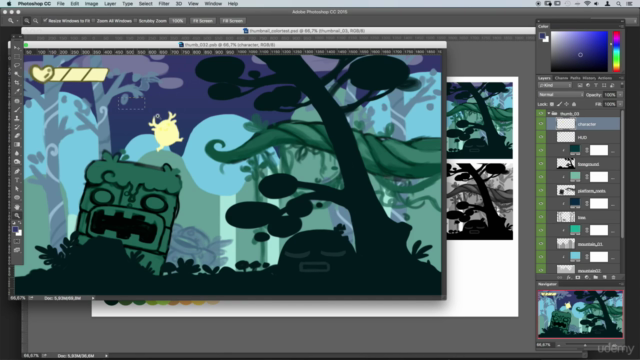The height and width of the screenshot is (360, 640).
Task: Hide the tree layer
Action: pyautogui.click(x=541, y=217)
